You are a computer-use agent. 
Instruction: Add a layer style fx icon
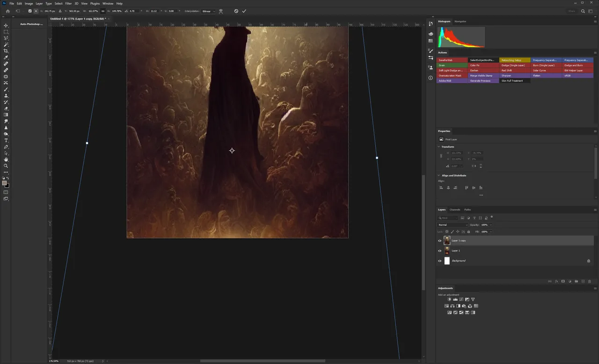click(556, 281)
